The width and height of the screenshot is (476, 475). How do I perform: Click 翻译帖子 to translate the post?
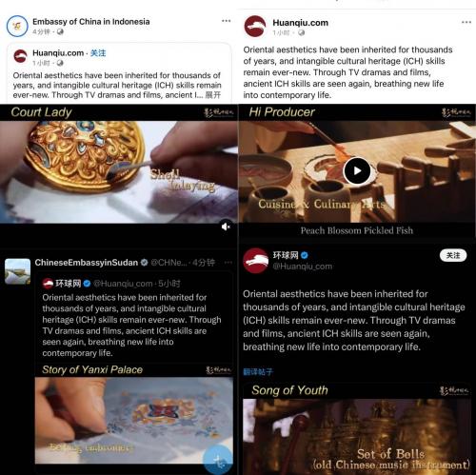(258, 371)
